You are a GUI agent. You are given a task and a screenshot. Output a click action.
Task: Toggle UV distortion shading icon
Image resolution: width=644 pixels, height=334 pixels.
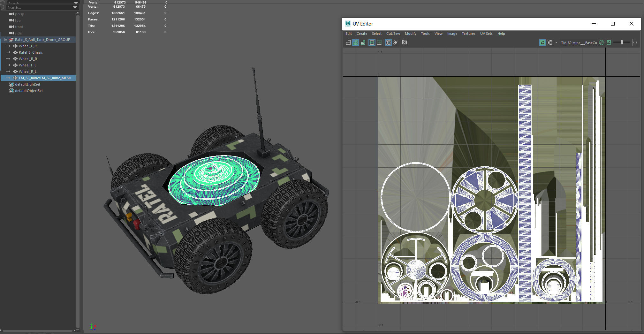pyautogui.click(x=363, y=42)
